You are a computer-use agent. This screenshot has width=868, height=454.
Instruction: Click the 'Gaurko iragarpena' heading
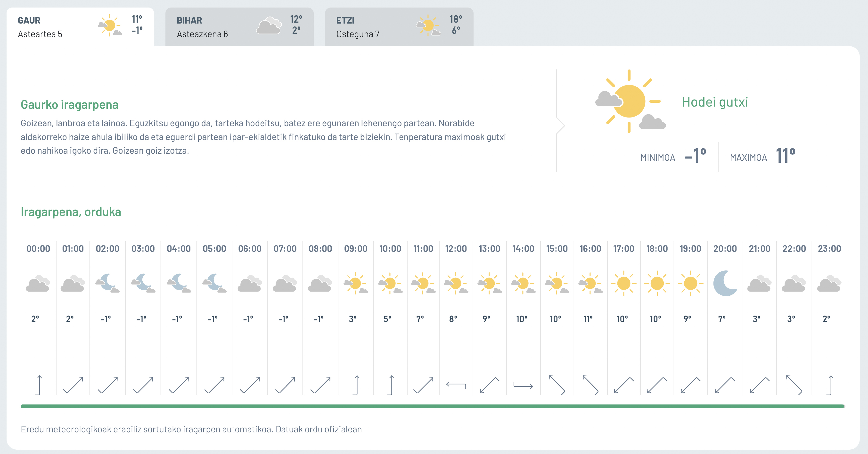(69, 105)
